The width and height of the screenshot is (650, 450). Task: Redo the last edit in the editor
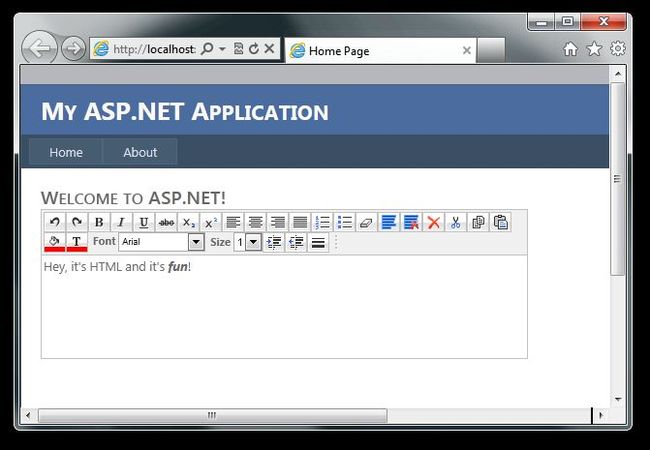(77, 222)
